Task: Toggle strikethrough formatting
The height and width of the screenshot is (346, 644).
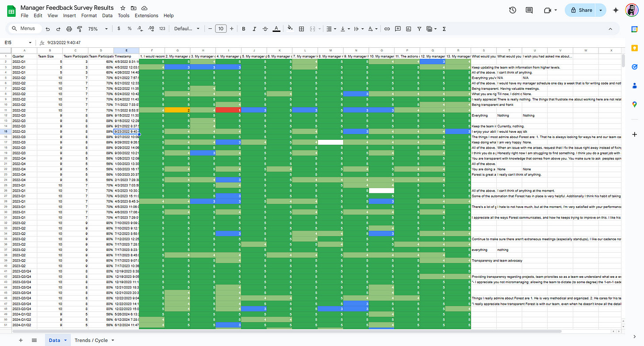Action: coord(265,29)
